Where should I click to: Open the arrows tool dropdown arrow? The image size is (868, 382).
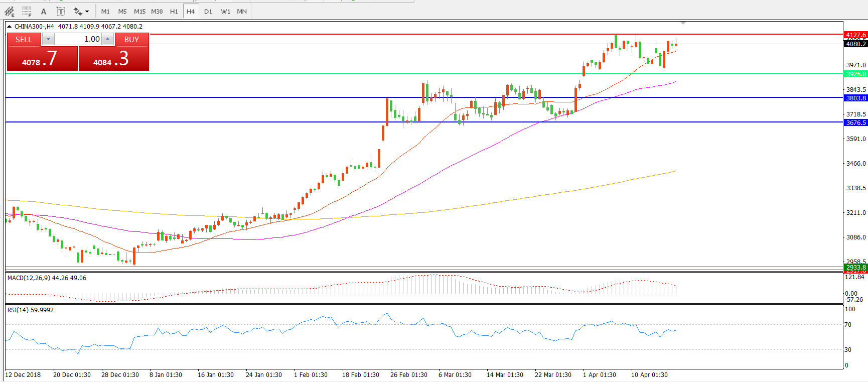(x=87, y=11)
